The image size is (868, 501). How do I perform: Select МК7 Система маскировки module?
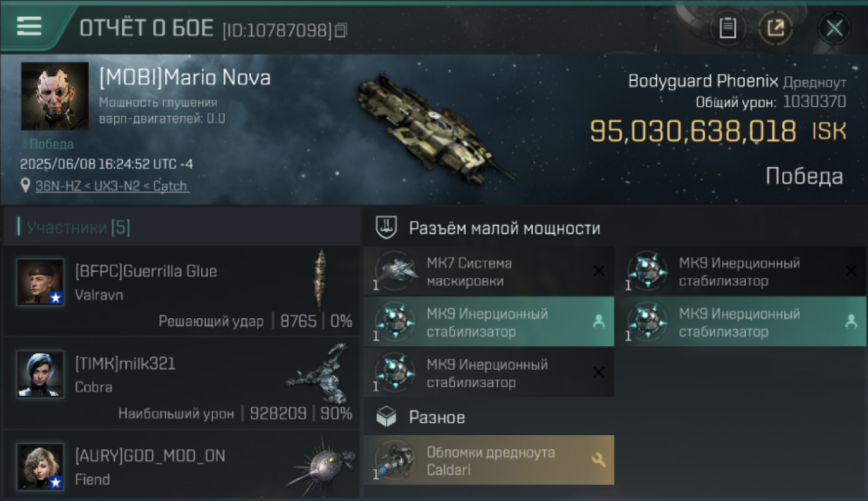click(x=489, y=272)
